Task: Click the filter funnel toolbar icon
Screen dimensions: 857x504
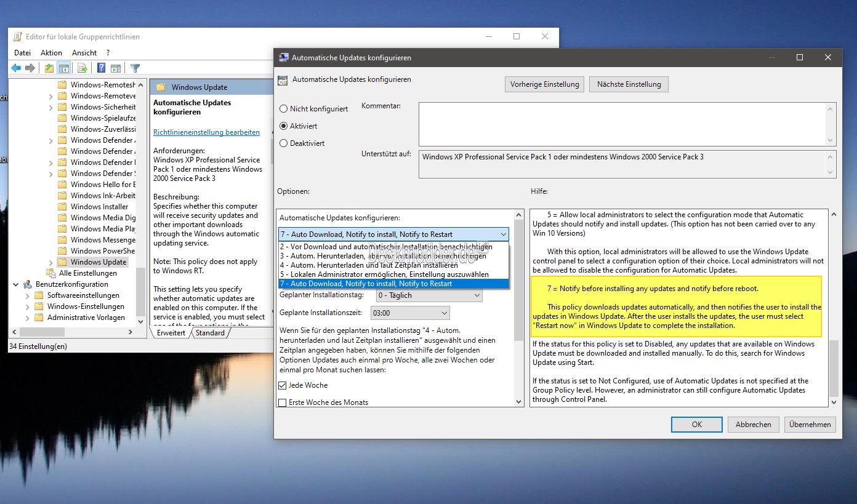Action: 135,68
